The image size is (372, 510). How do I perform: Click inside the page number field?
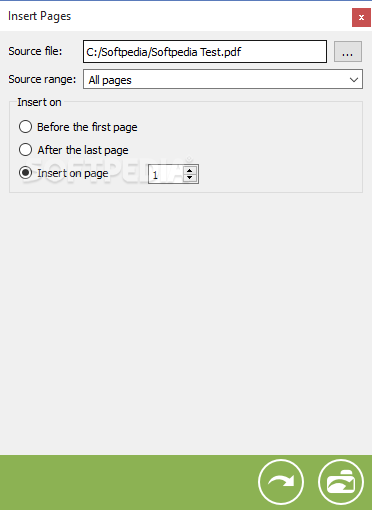click(x=166, y=174)
